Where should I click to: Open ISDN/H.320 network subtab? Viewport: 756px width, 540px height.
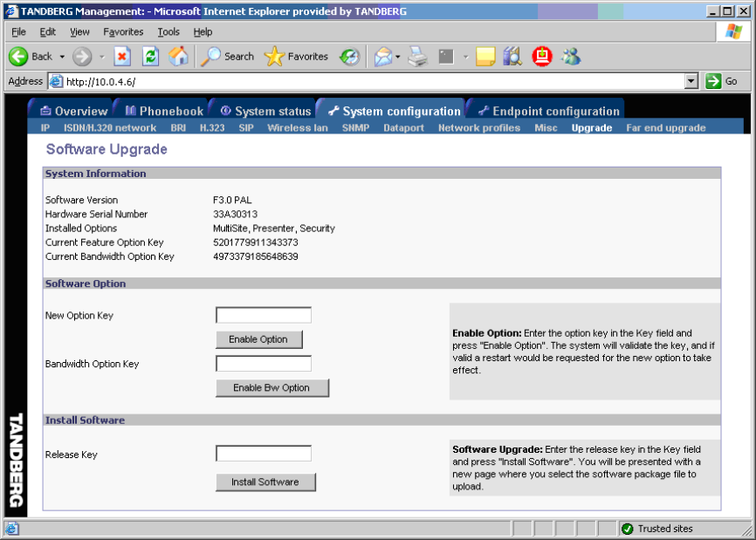[110, 127]
